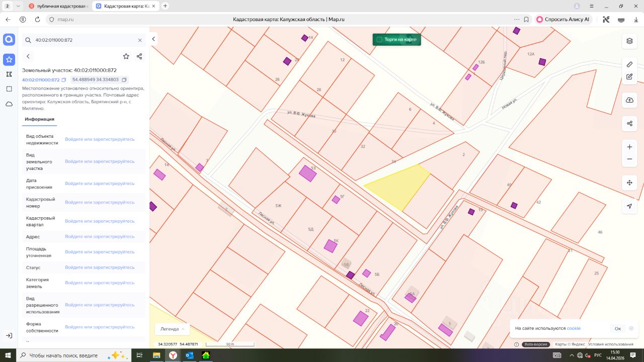Click the cadastral number search field
Viewport: 644px width, 362px height.
[83, 40]
